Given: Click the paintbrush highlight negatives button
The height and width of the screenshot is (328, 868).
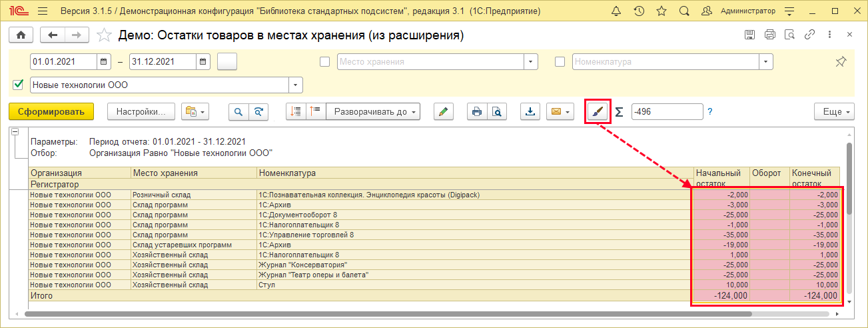Looking at the screenshot, I should [598, 111].
